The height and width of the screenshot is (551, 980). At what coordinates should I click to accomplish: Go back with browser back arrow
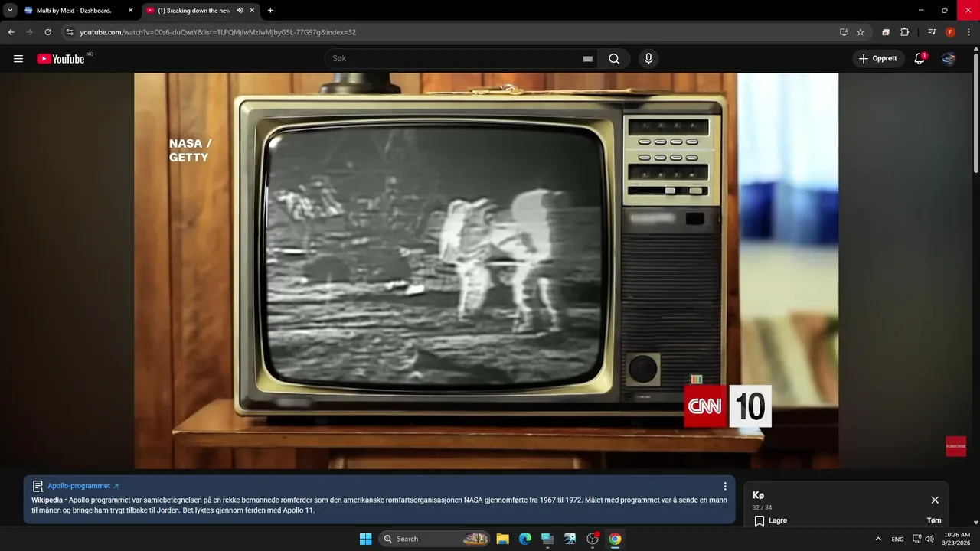11,32
